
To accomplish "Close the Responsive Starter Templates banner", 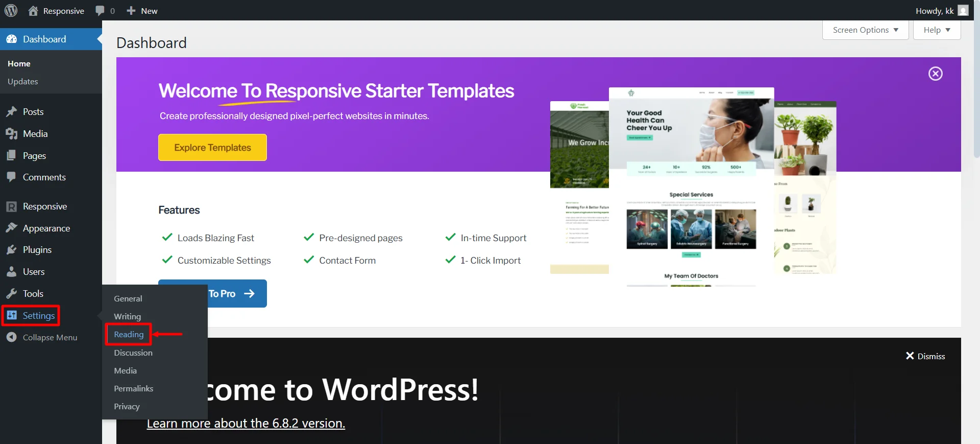I will click(x=935, y=74).
